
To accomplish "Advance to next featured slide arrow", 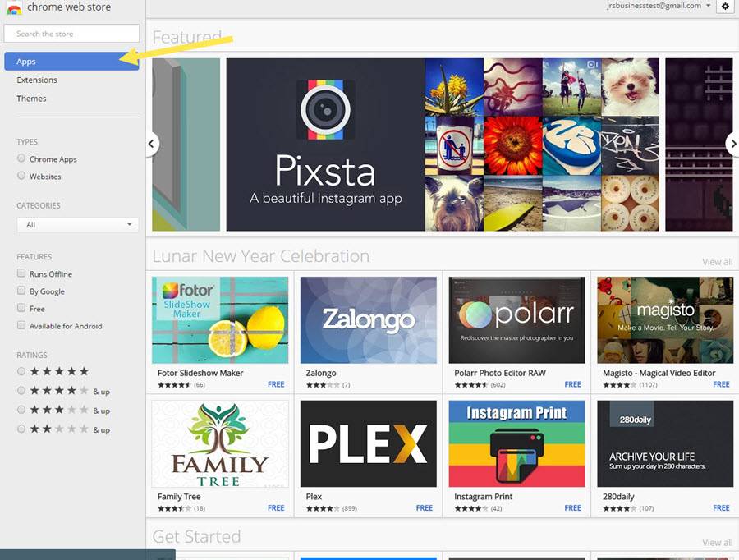I will pos(732,144).
